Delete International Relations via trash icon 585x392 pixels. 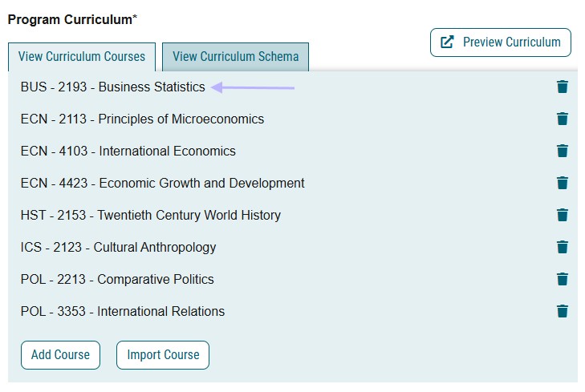563,311
